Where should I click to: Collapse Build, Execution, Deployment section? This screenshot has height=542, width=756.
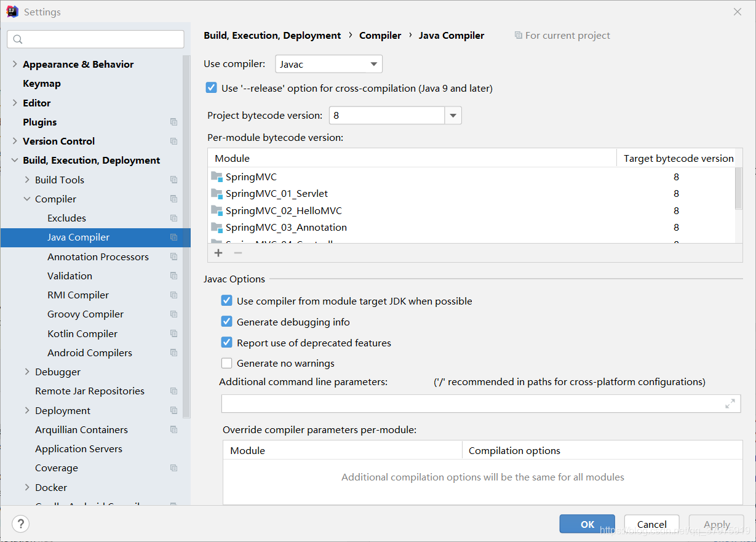[15, 160]
